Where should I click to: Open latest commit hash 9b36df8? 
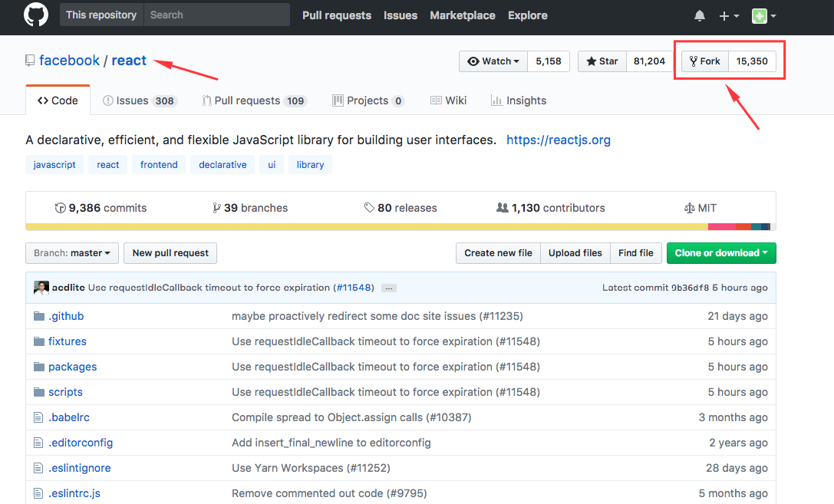click(690, 288)
